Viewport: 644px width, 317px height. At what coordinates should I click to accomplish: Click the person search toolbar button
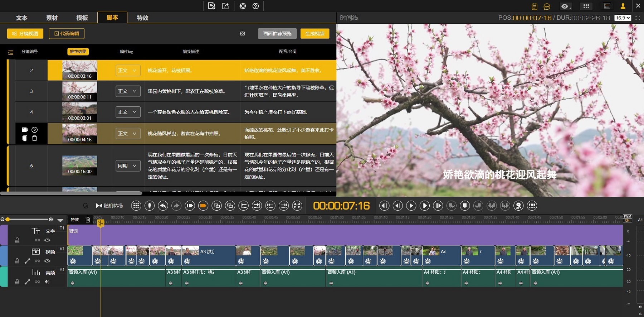tap(518, 206)
